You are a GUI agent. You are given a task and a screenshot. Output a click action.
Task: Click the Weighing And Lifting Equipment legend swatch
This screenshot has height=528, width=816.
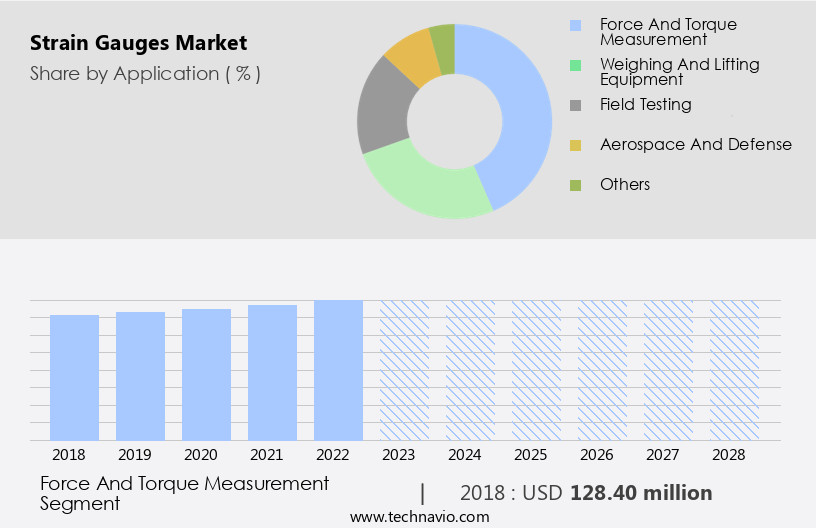[575, 65]
